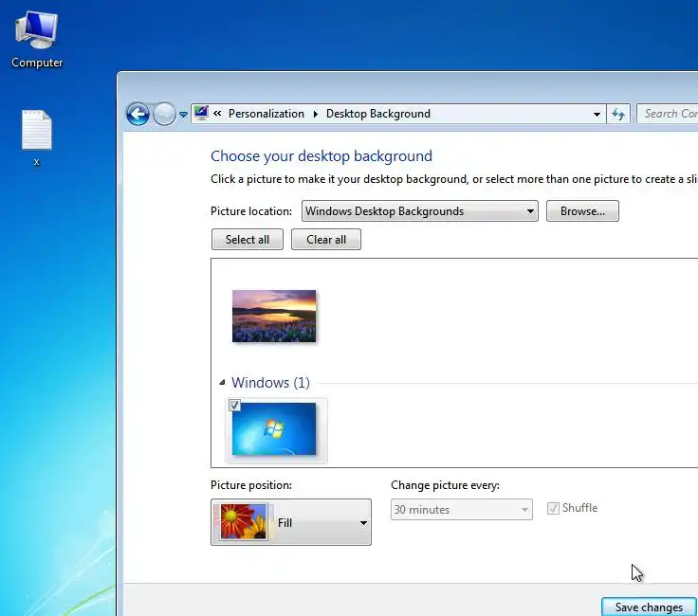Click the Browse... button
This screenshot has height=616, width=698.
[x=582, y=210]
